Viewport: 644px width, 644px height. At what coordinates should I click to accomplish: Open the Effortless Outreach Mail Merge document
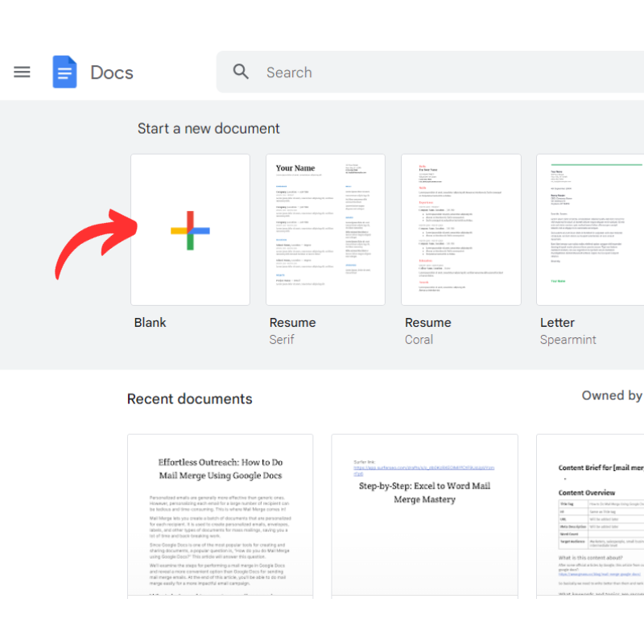[220, 516]
